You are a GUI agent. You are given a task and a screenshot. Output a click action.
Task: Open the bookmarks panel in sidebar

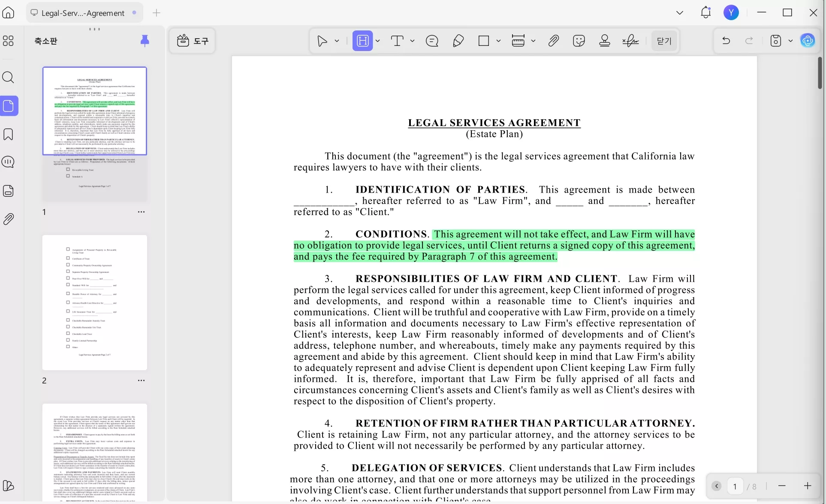pos(8,134)
